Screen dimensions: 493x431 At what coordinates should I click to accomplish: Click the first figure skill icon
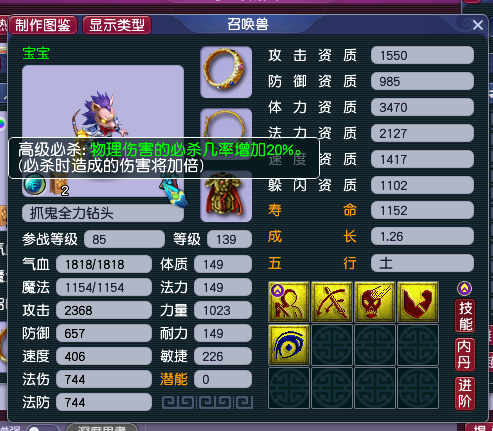(x=289, y=302)
